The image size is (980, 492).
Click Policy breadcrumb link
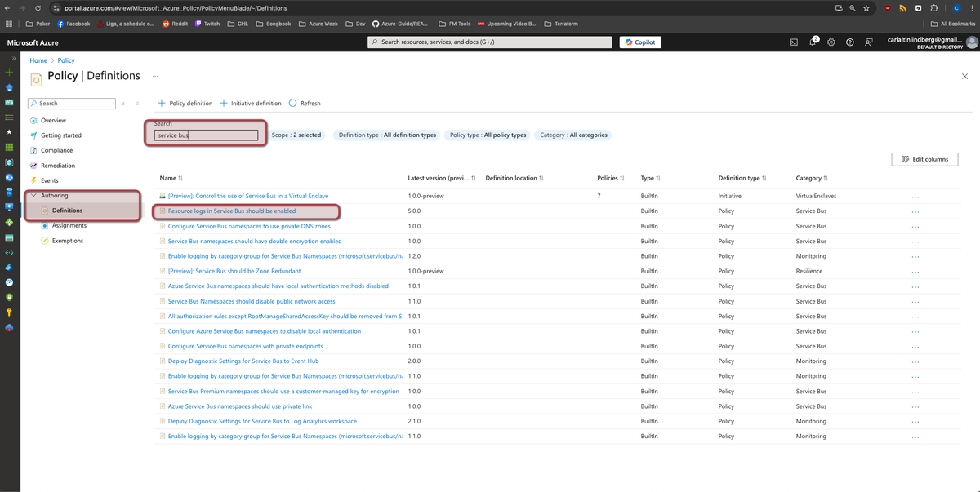pyautogui.click(x=66, y=60)
